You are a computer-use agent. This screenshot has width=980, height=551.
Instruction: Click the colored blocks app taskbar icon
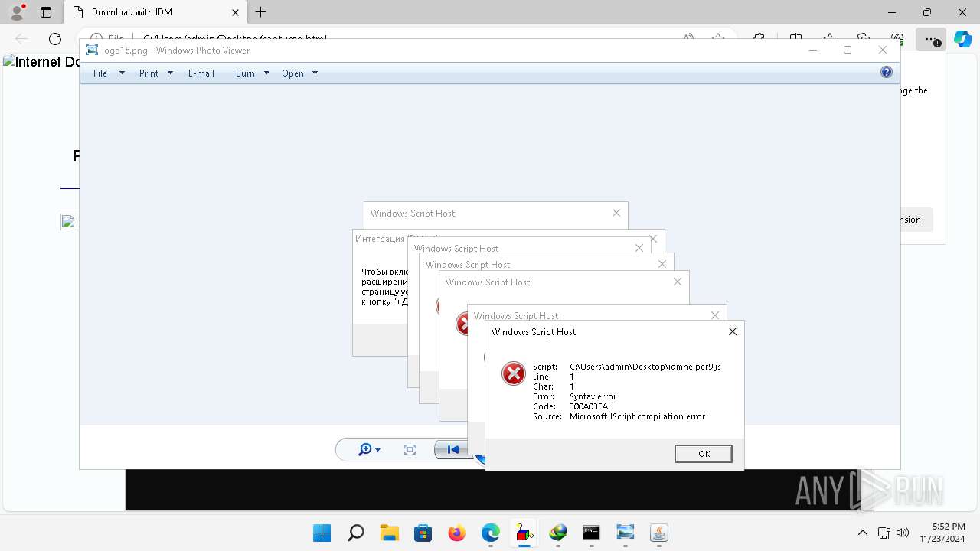524,533
